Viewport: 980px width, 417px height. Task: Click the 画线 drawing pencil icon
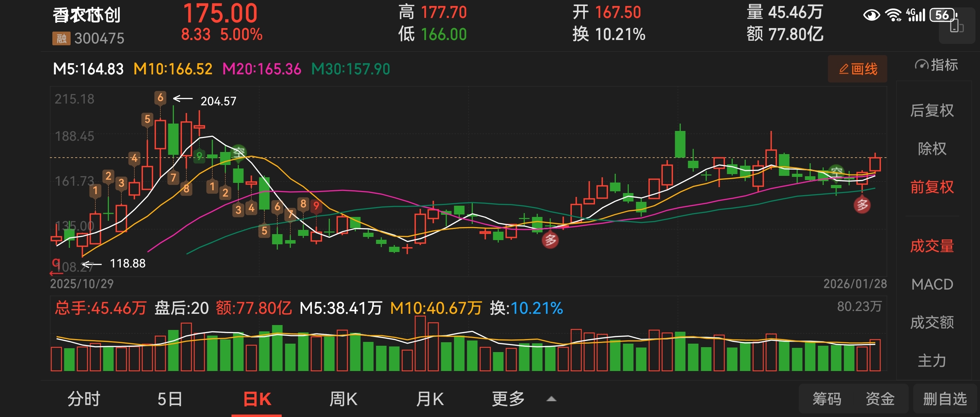point(844,69)
